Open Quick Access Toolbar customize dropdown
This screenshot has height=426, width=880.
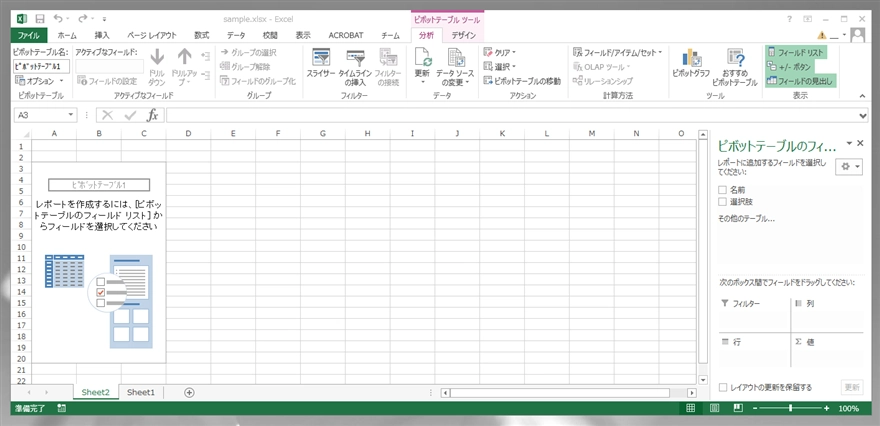point(104,19)
